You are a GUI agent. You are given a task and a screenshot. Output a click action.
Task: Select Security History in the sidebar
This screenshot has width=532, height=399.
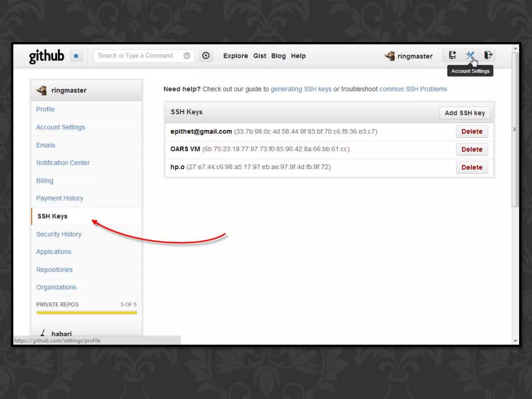click(x=59, y=234)
